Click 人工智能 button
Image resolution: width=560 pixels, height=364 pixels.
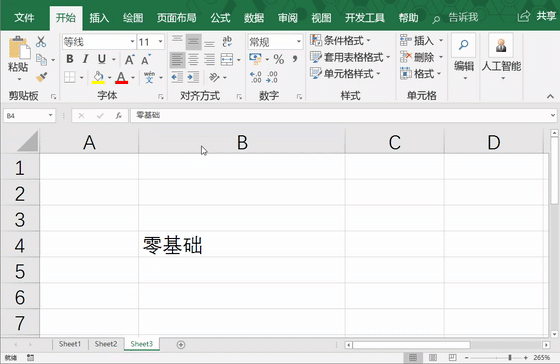pos(501,57)
